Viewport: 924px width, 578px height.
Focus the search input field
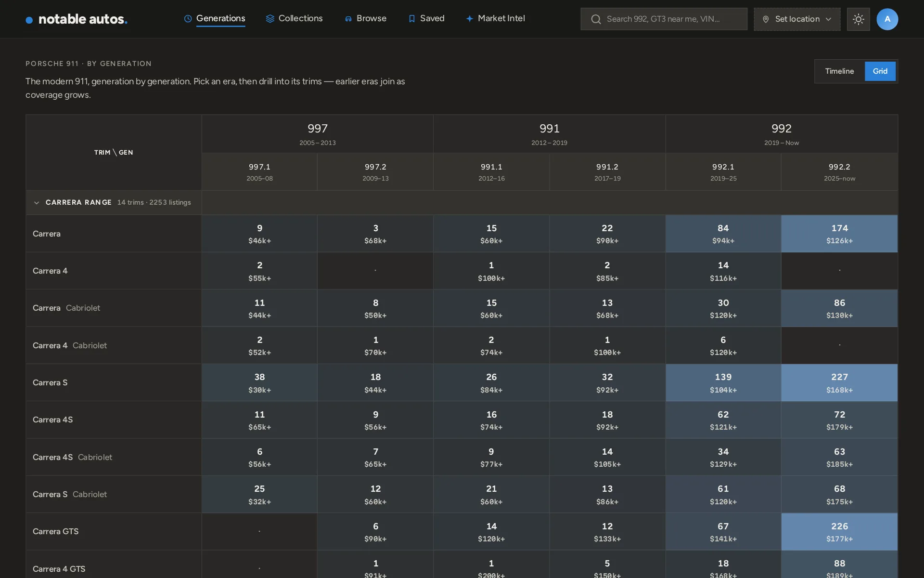pyautogui.click(x=664, y=19)
